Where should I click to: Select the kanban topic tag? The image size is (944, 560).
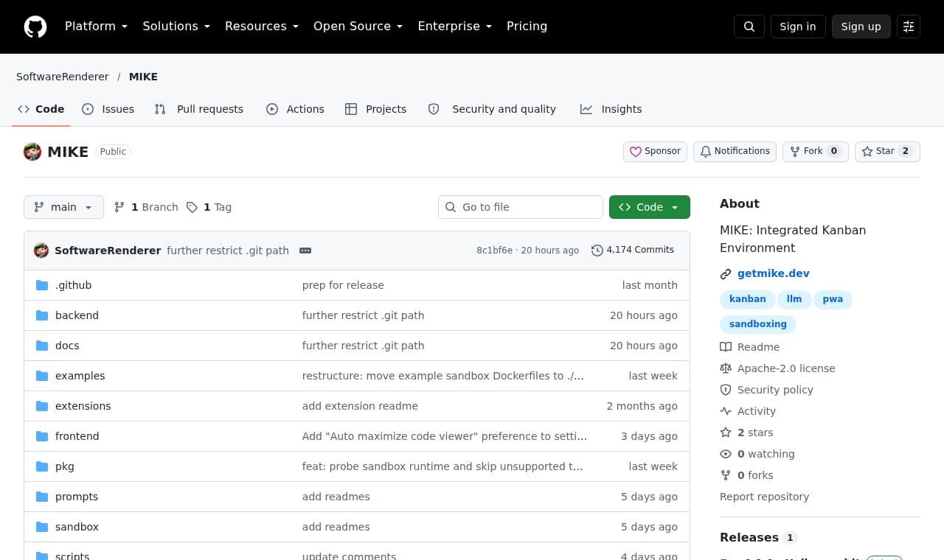coord(748,299)
